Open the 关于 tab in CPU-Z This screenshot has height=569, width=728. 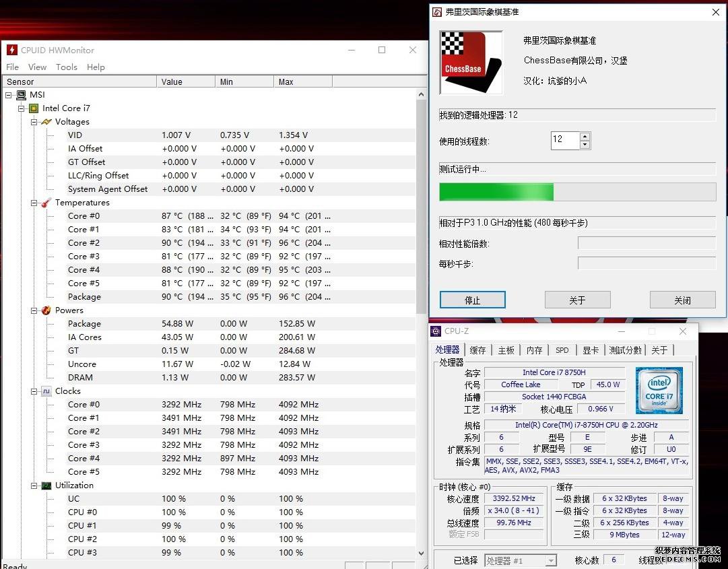coord(659,350)
